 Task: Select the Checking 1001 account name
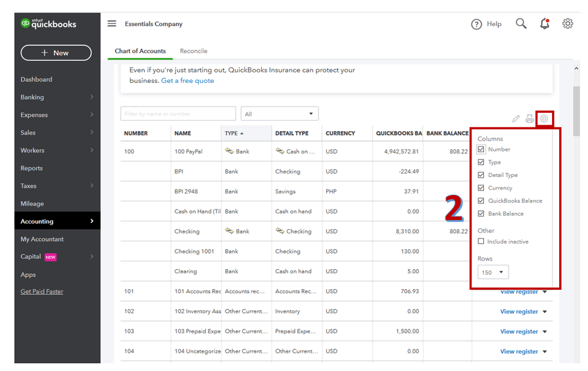click(194, 251)
